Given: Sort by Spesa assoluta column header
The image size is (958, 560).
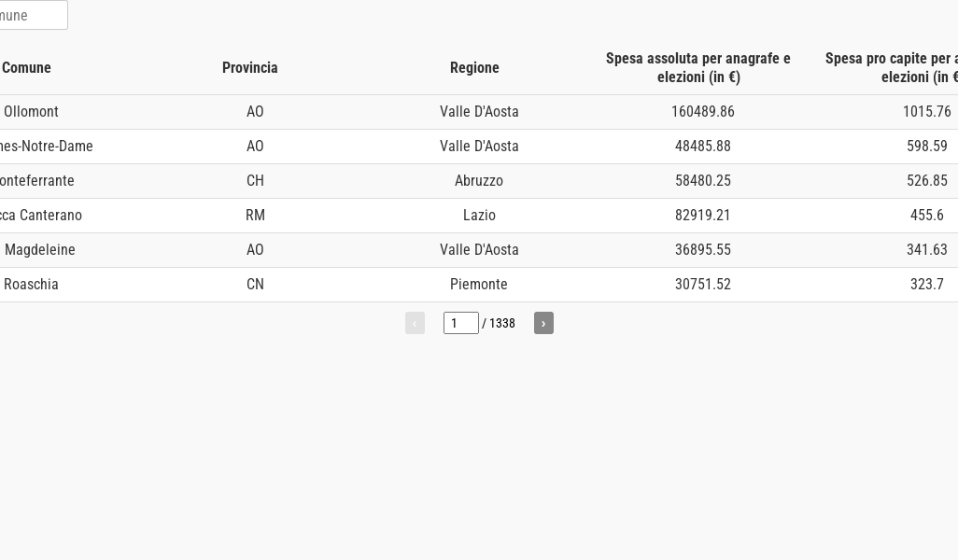Looking at the screenshot, I should 698,68.
